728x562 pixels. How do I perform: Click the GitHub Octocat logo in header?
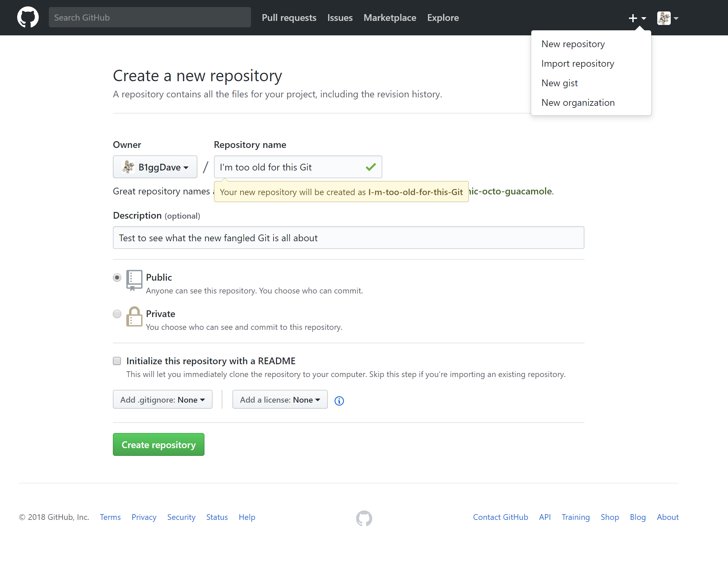click(x=28, y=17)
